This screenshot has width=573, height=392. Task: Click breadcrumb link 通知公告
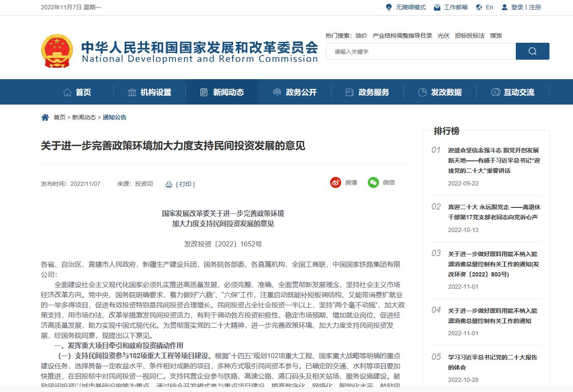click(x=114, y=117)
